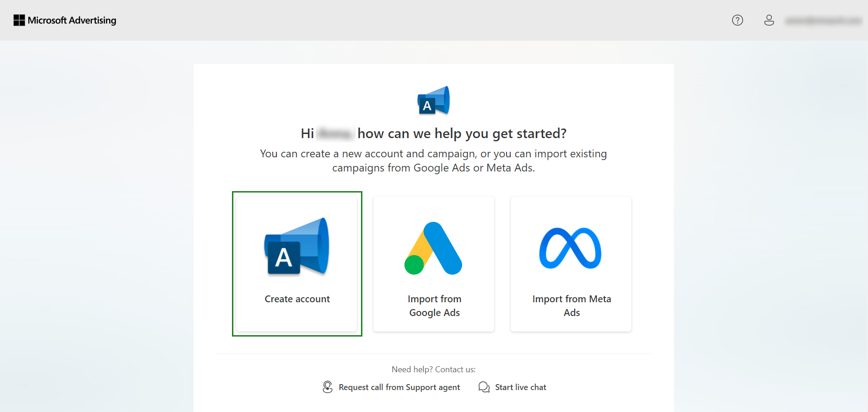The width and height of the screenshot is (868, 412).
Task: Click the headset support agent icon
Action: (x=328, y=387)
